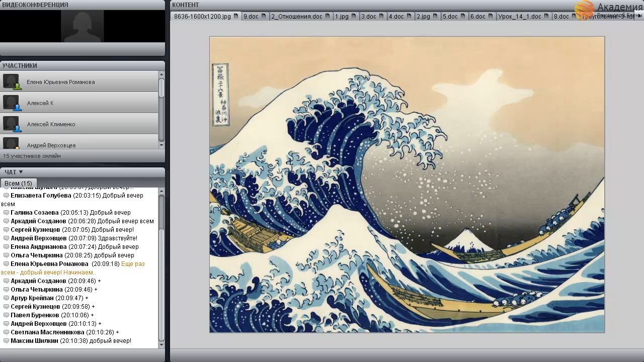Switch to the 1.jpg tab
The image size is (644, 362).
[346, 17]
